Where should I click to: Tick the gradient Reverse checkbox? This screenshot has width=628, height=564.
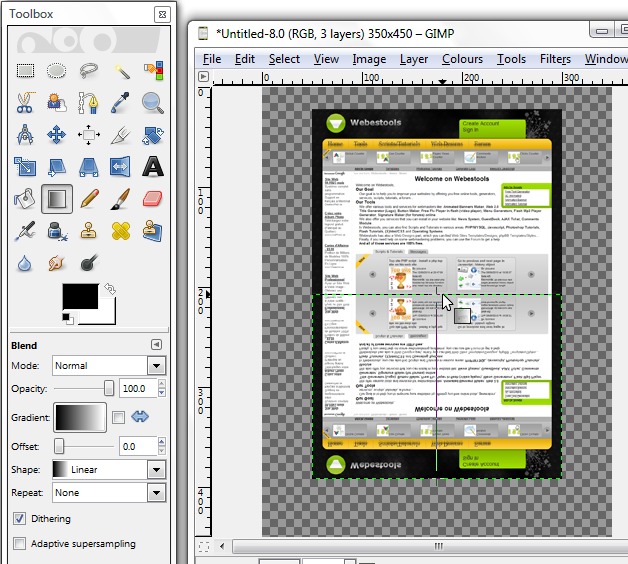pyautogui.click(x=118, y=417)
